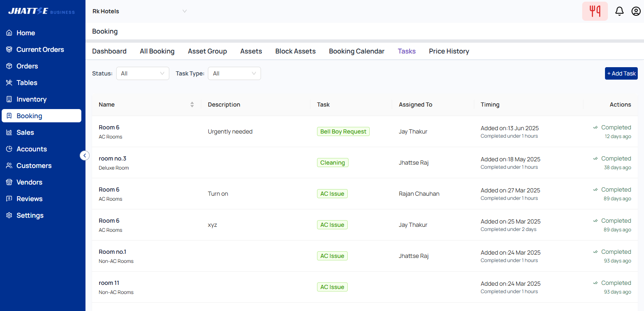Click the Settings gear icon in sidebar
Screen dimensions: 644x311
9,215
